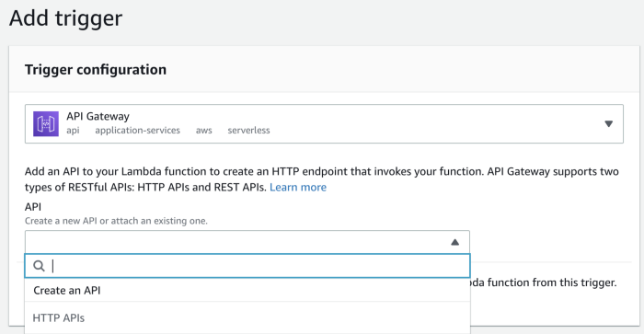Click the API Gateway title text
This screenshot has width=644, height=334.
point(98,116)
